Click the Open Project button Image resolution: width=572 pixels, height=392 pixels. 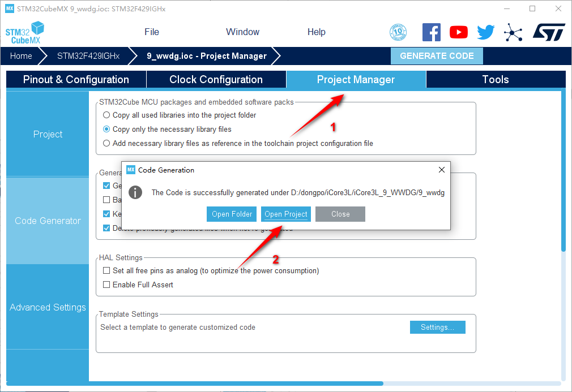[286, 214]
